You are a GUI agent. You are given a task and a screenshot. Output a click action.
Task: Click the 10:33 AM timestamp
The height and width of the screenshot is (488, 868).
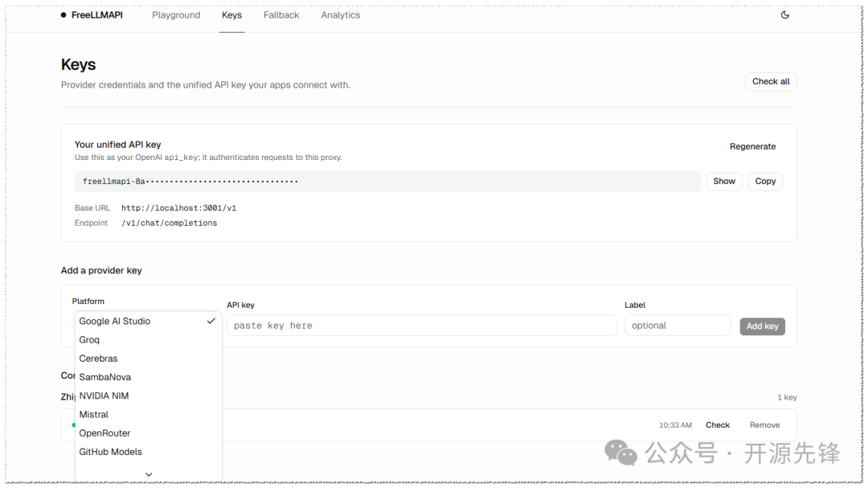[675, 424]
